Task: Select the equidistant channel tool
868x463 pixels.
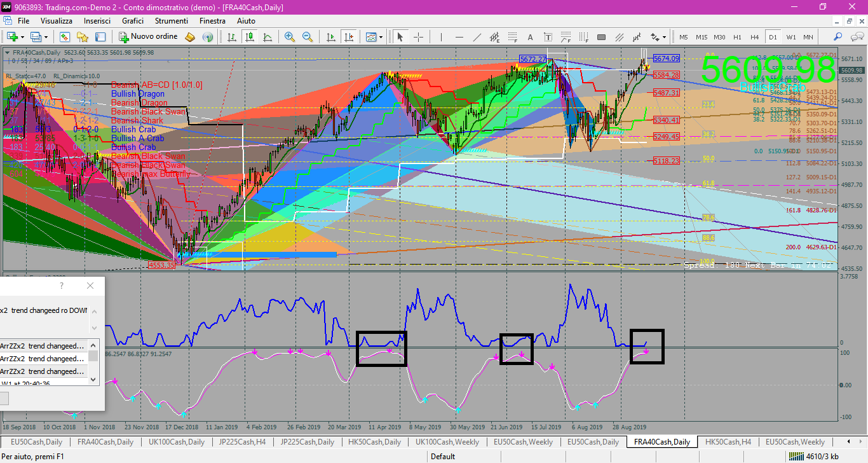Action: [x=494, y=37]
